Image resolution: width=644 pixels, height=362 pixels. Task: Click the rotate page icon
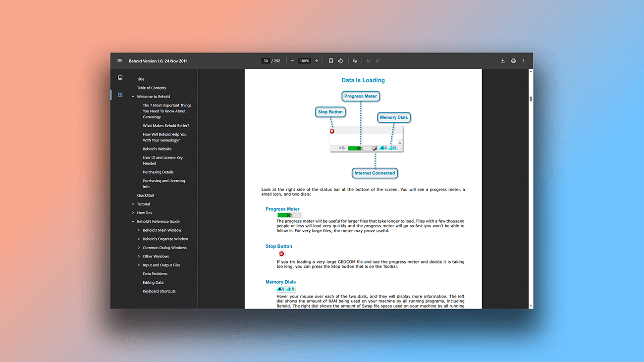tap(340, 60)
